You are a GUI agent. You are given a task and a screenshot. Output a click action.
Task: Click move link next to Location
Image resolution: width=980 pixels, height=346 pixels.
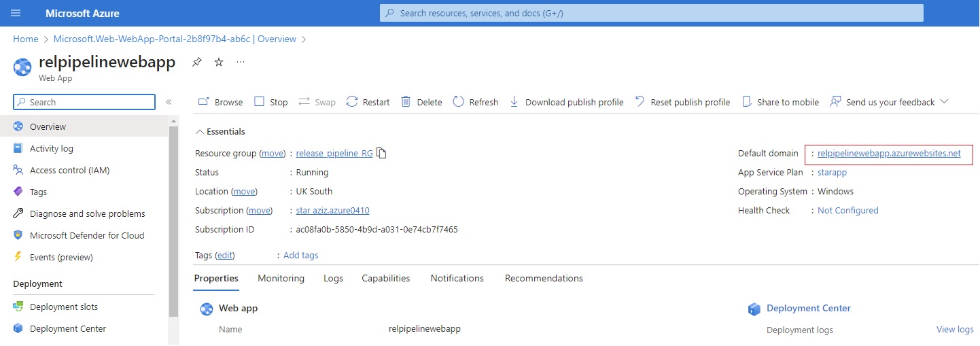pos(245,192)
